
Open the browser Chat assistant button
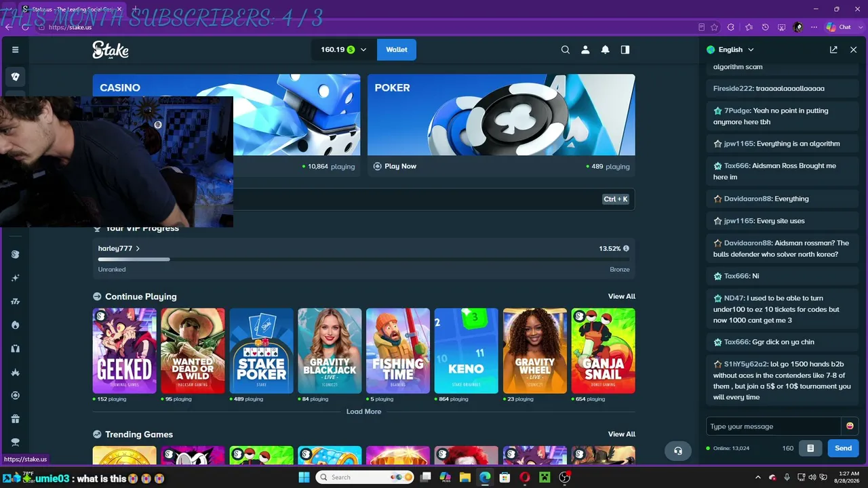pyautogui.click(x=839, y=27)
